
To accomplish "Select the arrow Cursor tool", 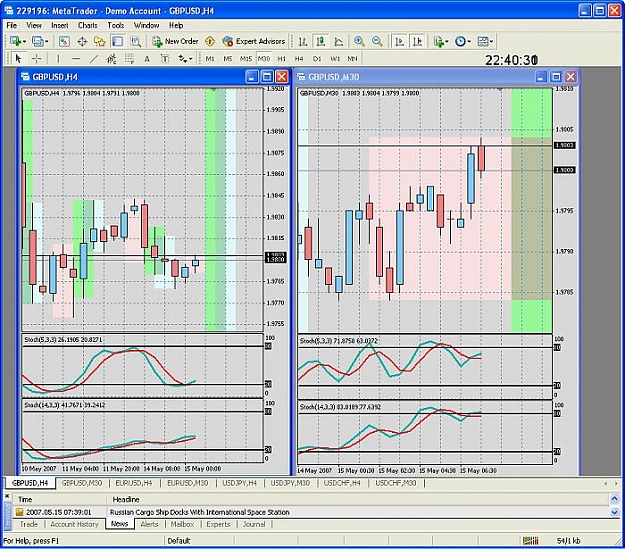I will pos(18,59).
